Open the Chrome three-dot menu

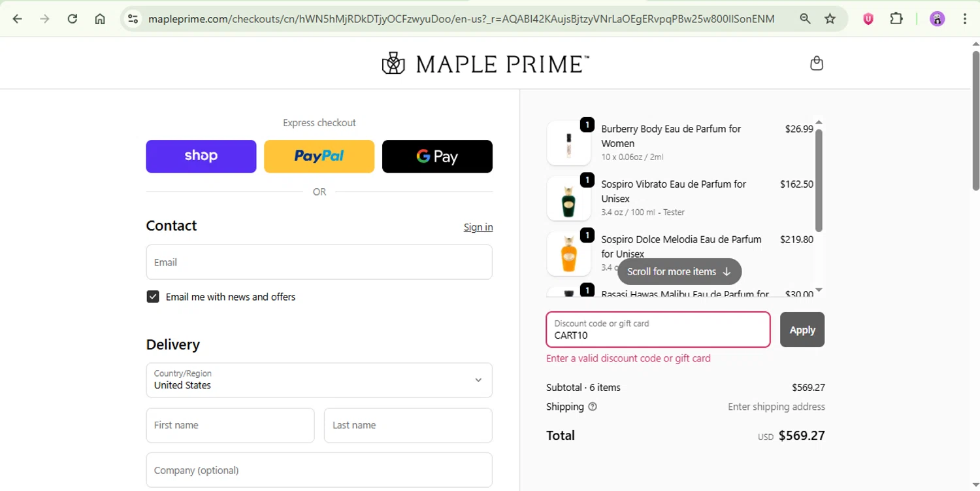tap(965, 19)
